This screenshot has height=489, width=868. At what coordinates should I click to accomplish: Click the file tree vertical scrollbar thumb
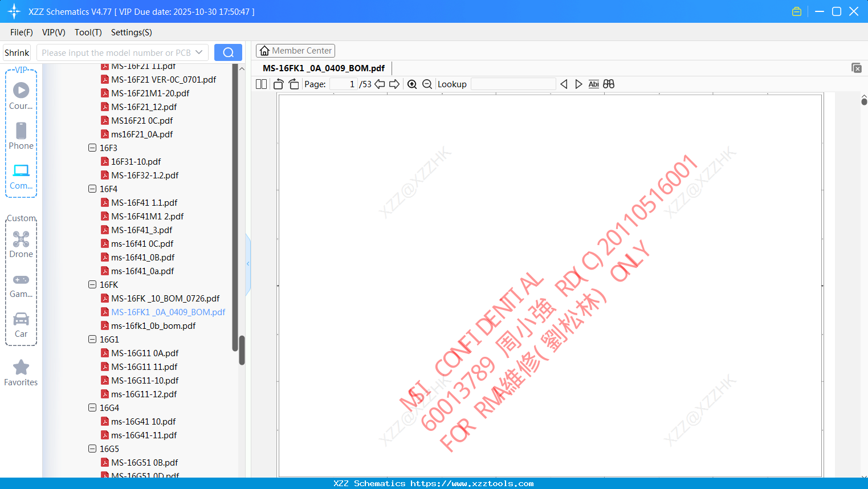tap(242, 350)
